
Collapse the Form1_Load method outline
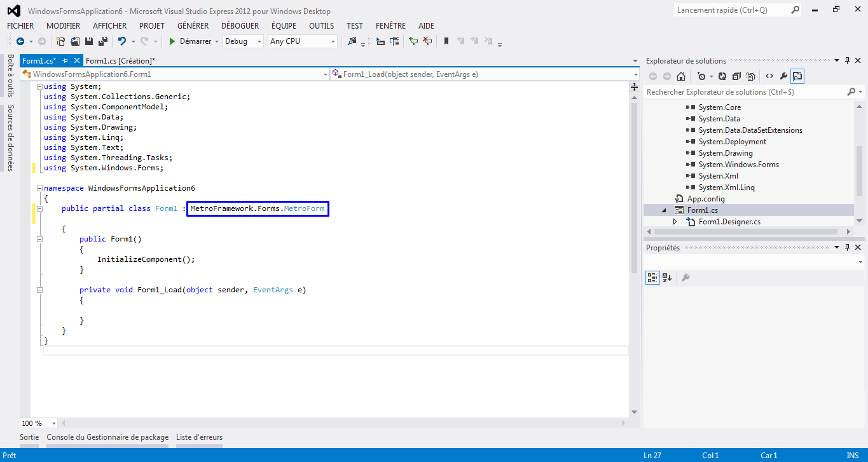tap(39, 290)
